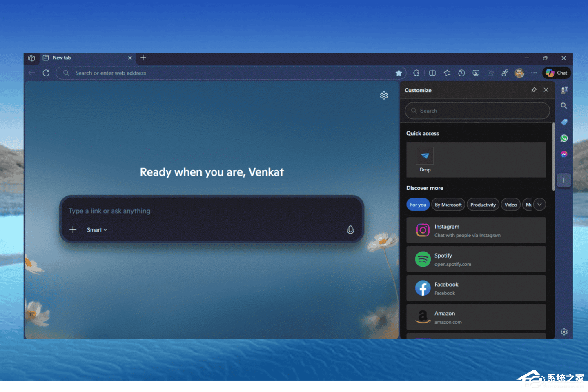This screenshot has height=392, width=588.
Task: Open the Favorites list icon
Action: [x=447, y=73]
